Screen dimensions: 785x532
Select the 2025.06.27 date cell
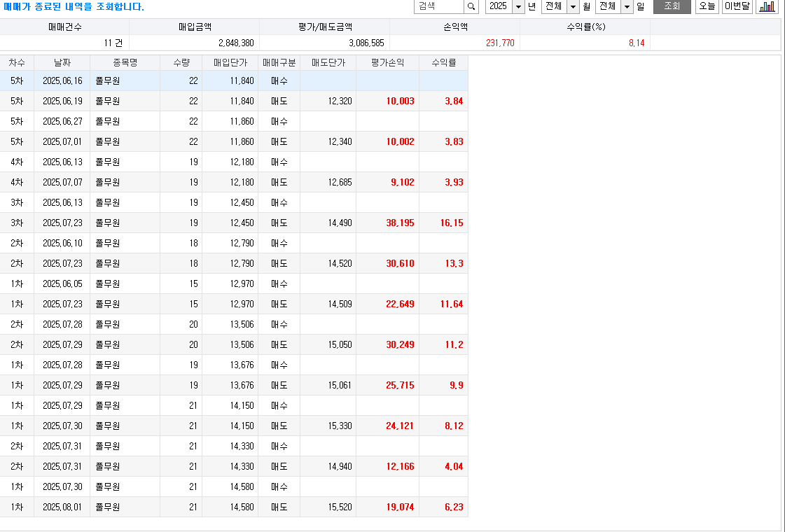tap(62, 121)
